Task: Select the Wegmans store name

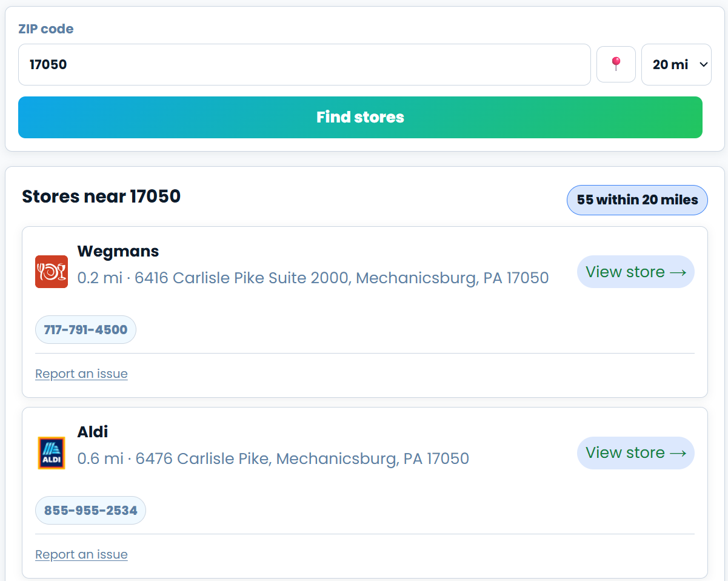Action: [118, 251]
